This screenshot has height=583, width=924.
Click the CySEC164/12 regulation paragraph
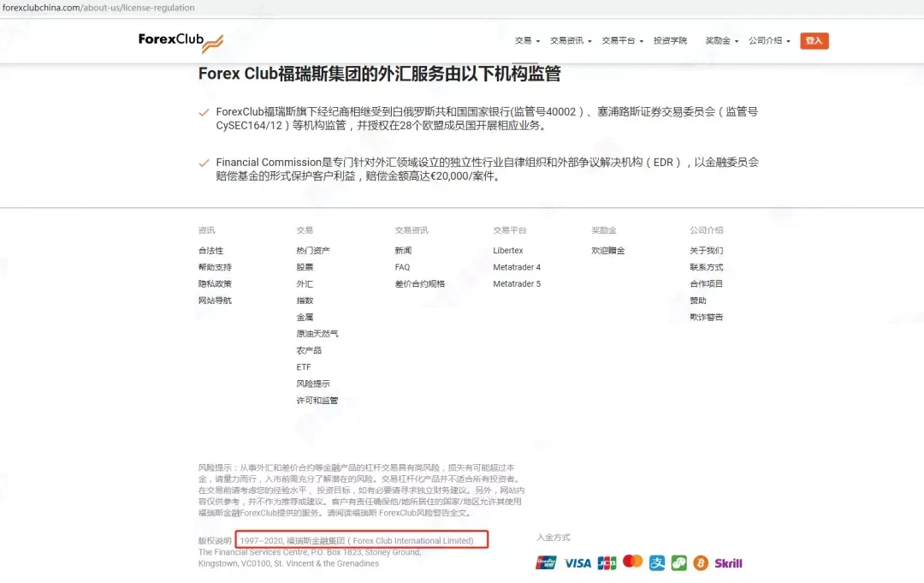(x=487, y=118)
